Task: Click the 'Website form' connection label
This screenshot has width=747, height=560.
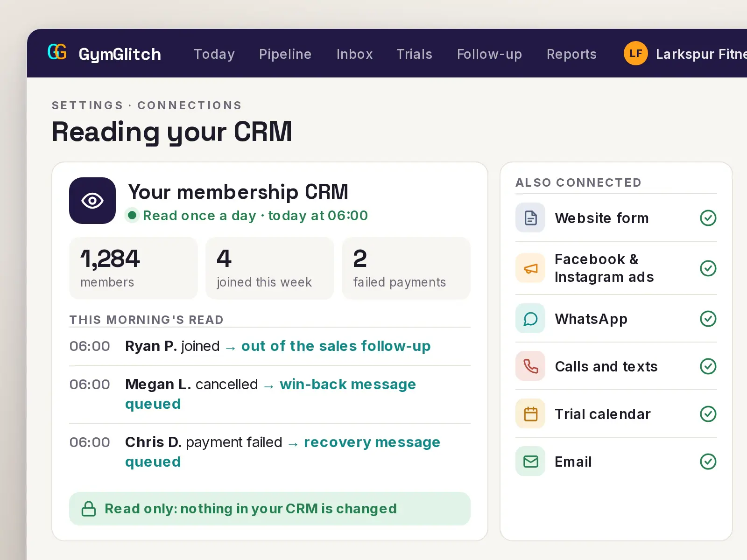Action: [602, 218]
